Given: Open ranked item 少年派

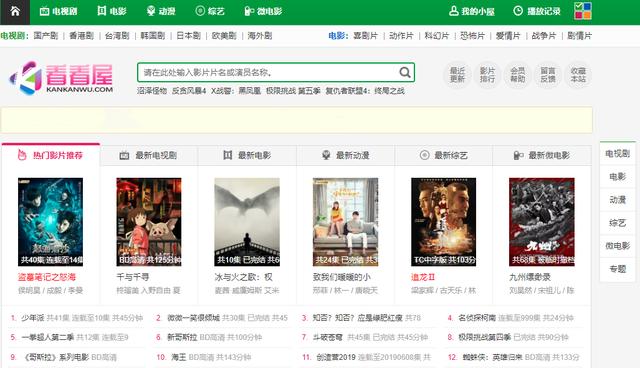Looking at the screenshot, I should coord(33,318).
